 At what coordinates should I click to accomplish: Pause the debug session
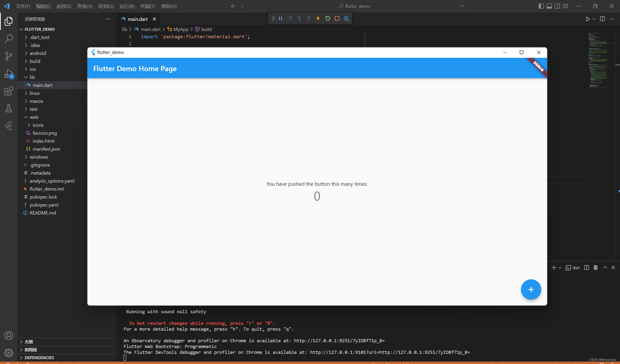click(x=280, y=18)
